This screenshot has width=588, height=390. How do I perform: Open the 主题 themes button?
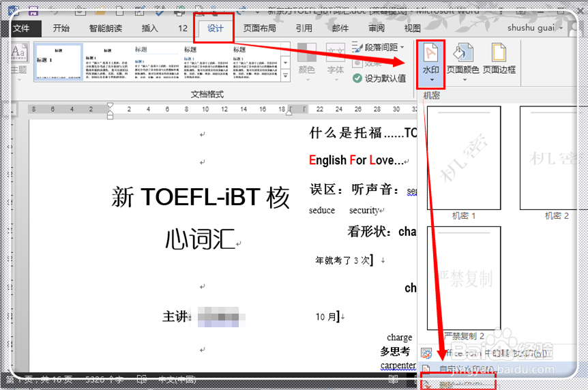coord(18,63)
